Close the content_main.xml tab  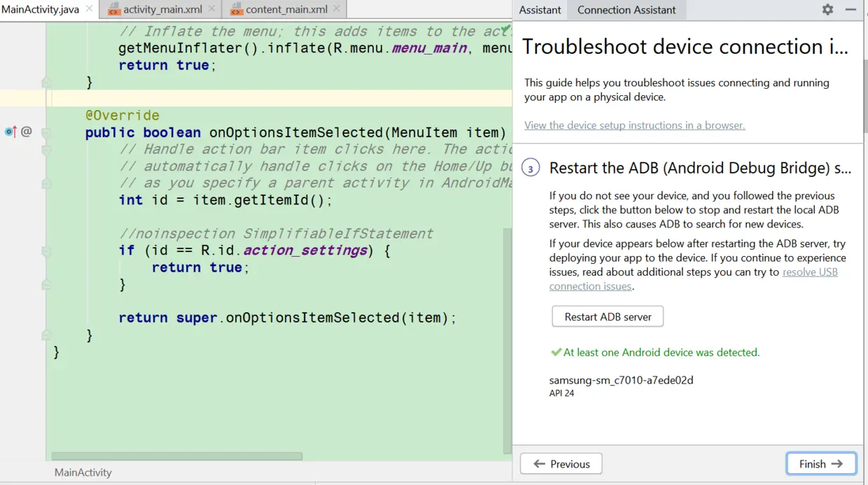[x=337, y=9]
